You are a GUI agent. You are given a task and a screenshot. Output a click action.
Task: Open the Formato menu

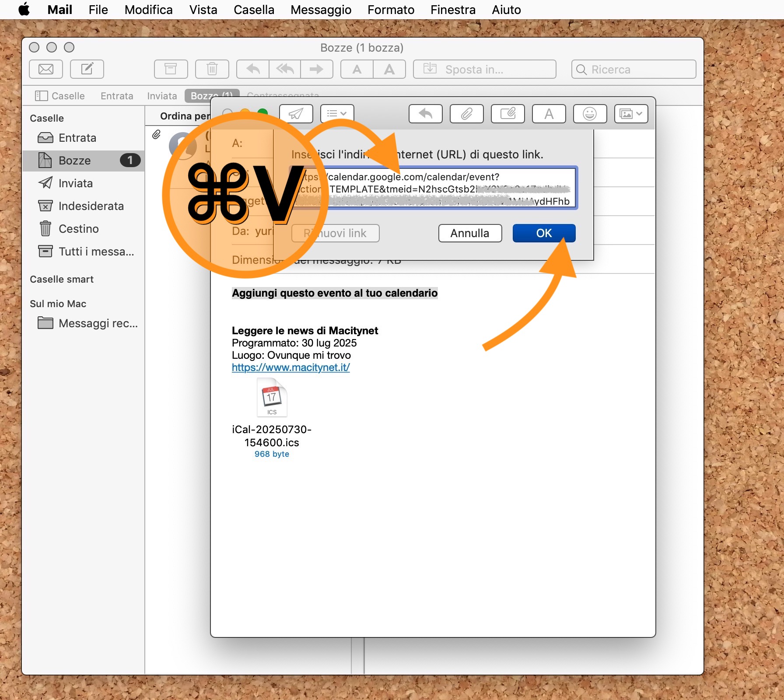[x=391, y=10]
